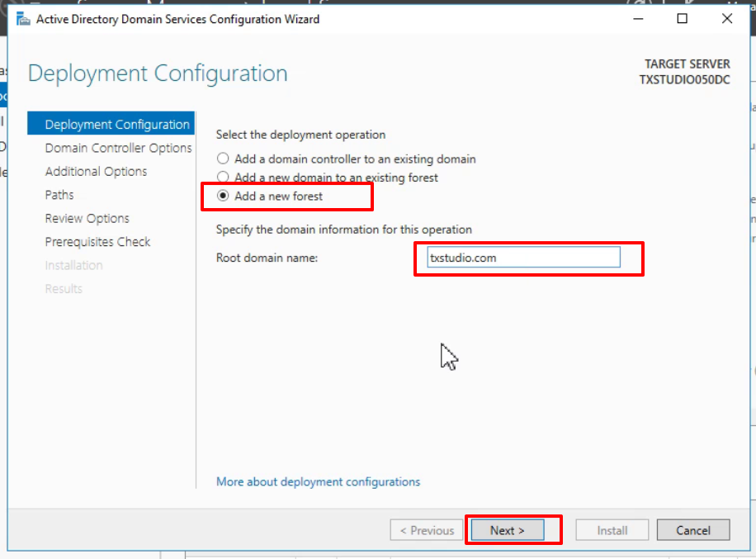Click the Installation step in sidebar
The height and width of the screenshot is (559, 756).
pos(73,265)
